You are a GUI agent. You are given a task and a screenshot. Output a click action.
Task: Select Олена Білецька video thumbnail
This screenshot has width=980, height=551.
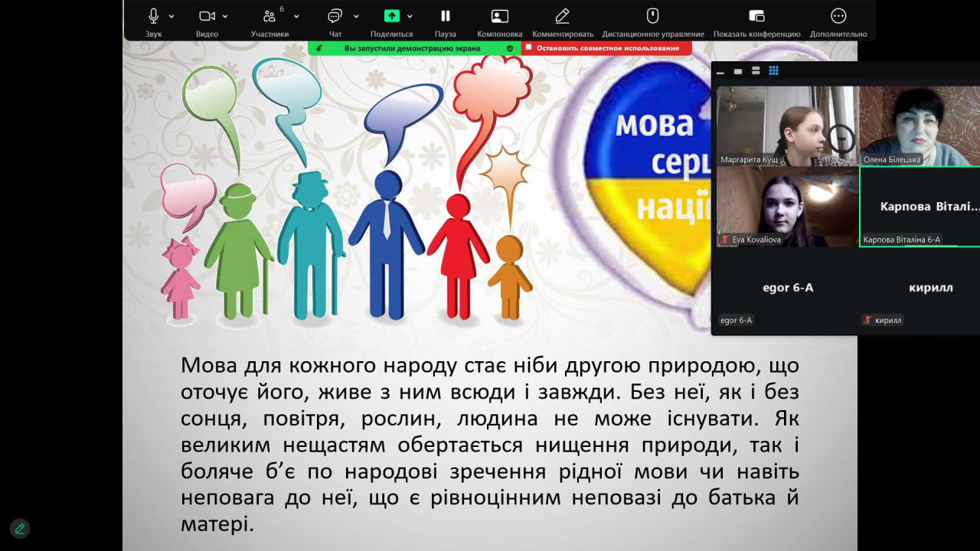point(919,126)
